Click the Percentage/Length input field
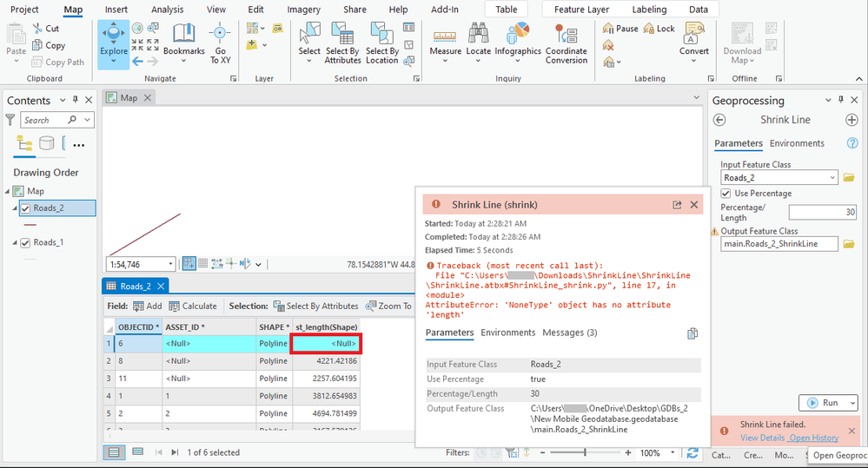The width and height of the screenshot is (868, 468). point(822,213)
